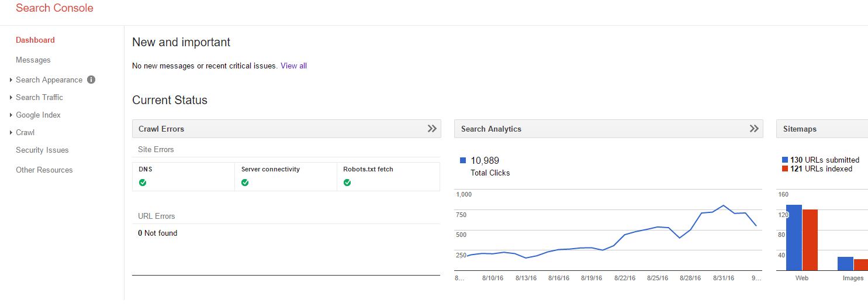Click the Search Traffic sidebar label
Image resolution: width=868 pixels, height=306 pixels.
(39, 98)
